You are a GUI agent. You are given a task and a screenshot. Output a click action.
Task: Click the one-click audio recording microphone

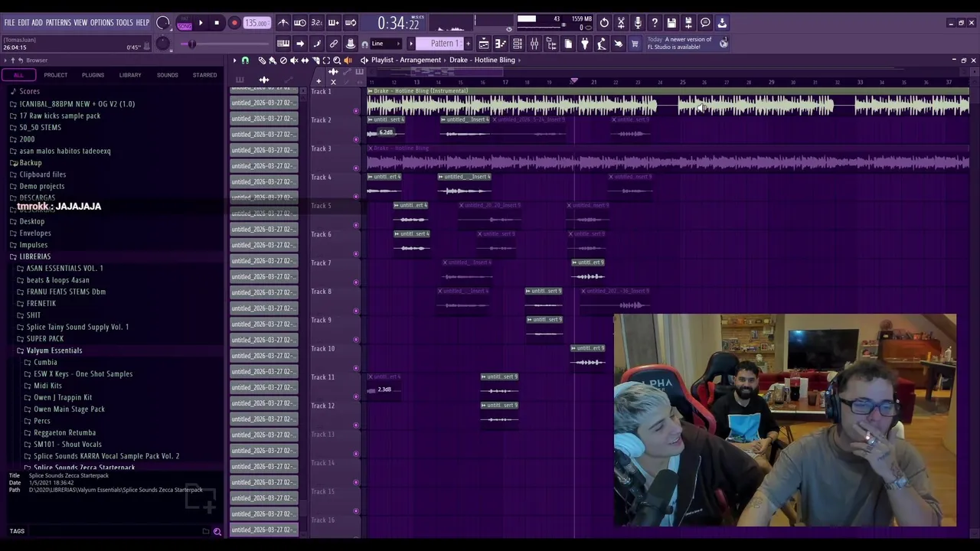click(x=638, y=23)
